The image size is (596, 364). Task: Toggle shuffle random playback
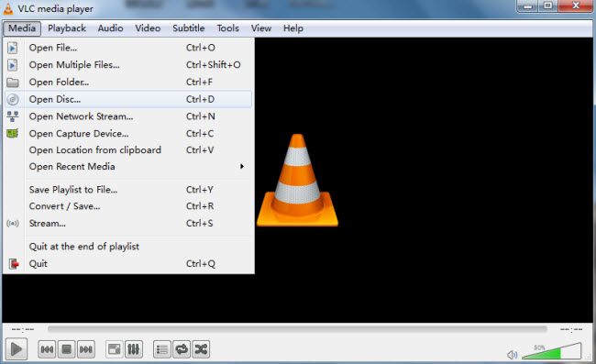pyautogui.click(x=201, y=349)
